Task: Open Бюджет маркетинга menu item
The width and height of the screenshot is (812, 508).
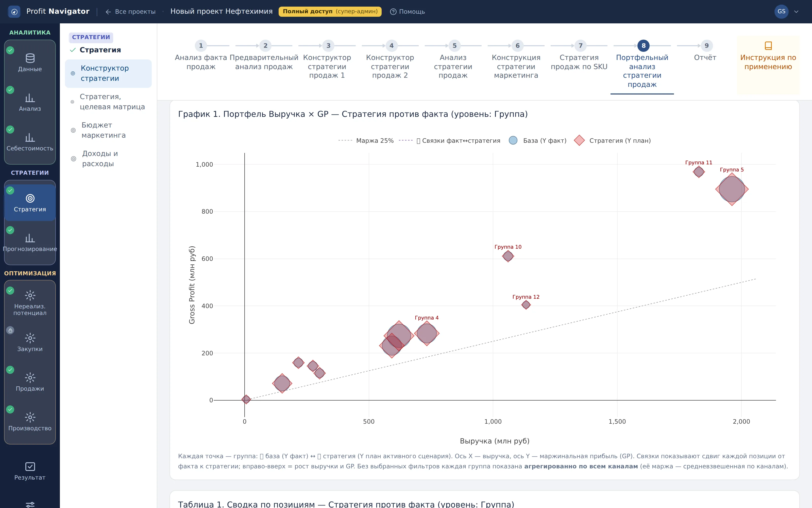Action: click(108, 130)
